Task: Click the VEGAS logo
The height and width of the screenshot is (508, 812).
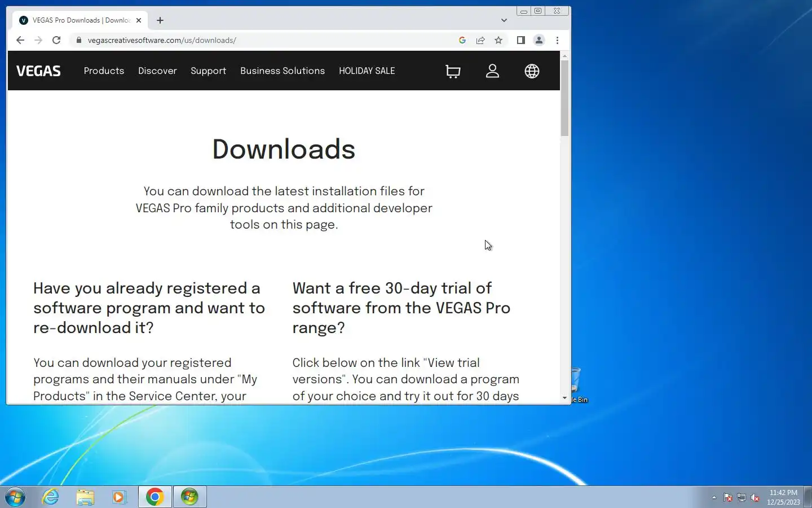Action: (x=38, y=71)
